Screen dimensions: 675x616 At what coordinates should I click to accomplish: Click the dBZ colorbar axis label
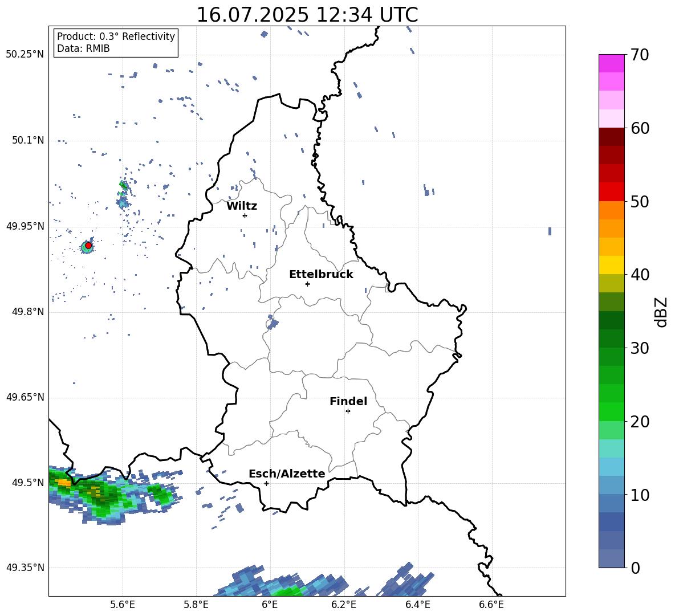[662, 312]
